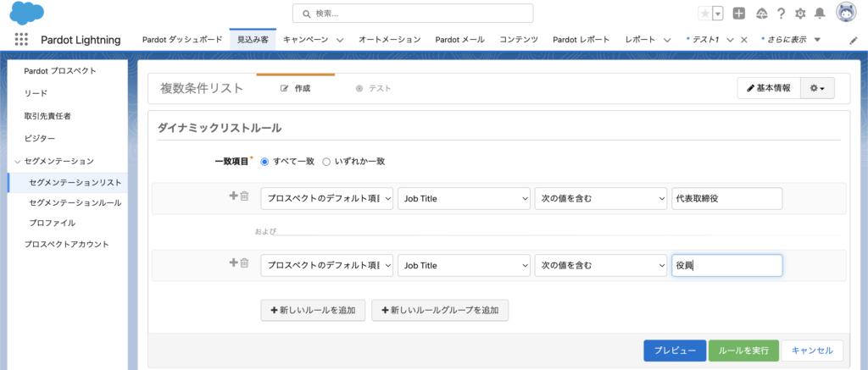
Task: Open the App Launcher grid icon
Action: point(21,39)
